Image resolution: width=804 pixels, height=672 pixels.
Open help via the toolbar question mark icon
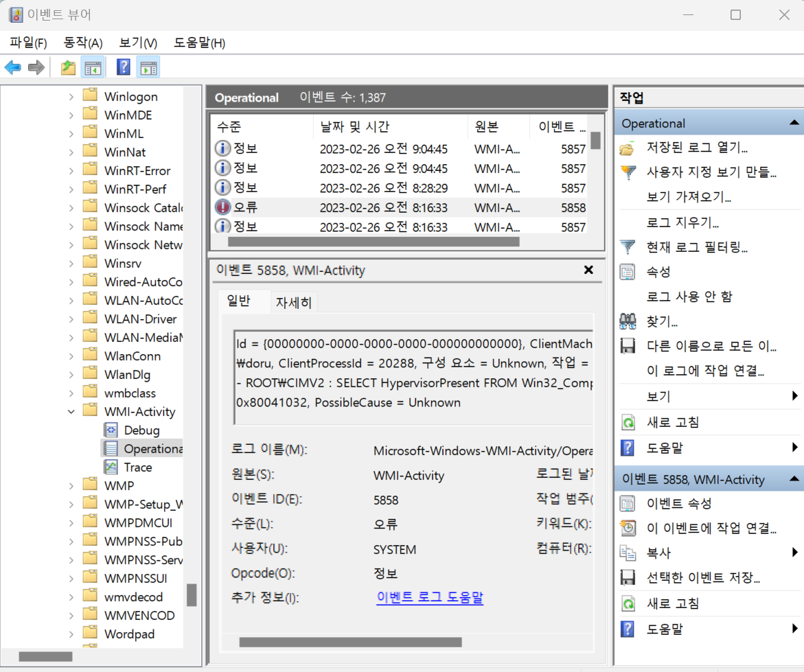124,67
